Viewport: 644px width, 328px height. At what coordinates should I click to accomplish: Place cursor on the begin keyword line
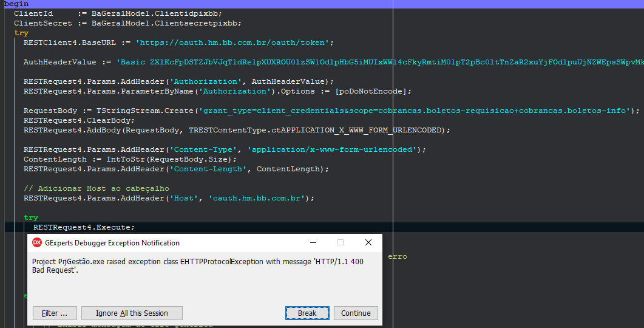[16, 4]
